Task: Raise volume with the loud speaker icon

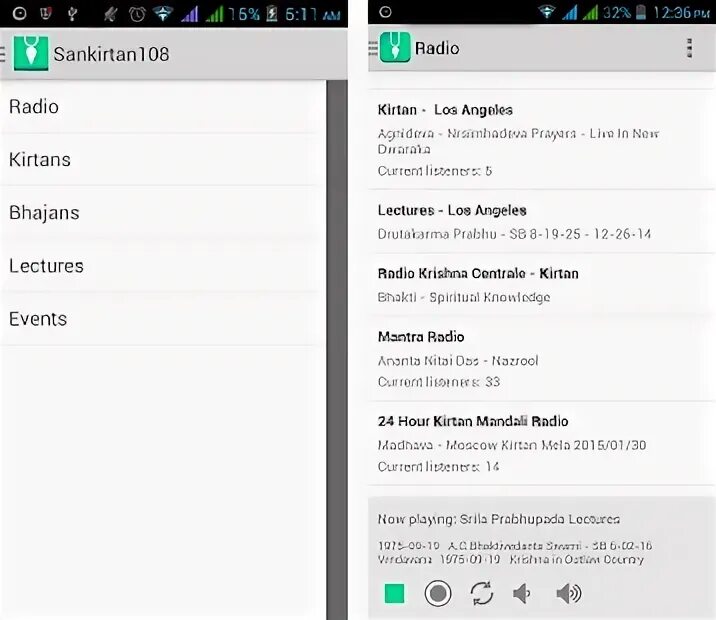Action: click(x=569, y=594)
